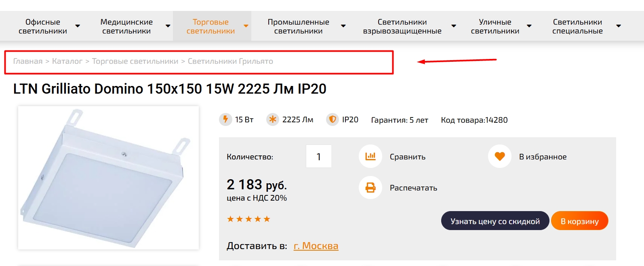Expand Офисные светильники dropdown arrow
Image resolution: width=644 pixels, height=266 pixels.
click(x=78, y=26)
